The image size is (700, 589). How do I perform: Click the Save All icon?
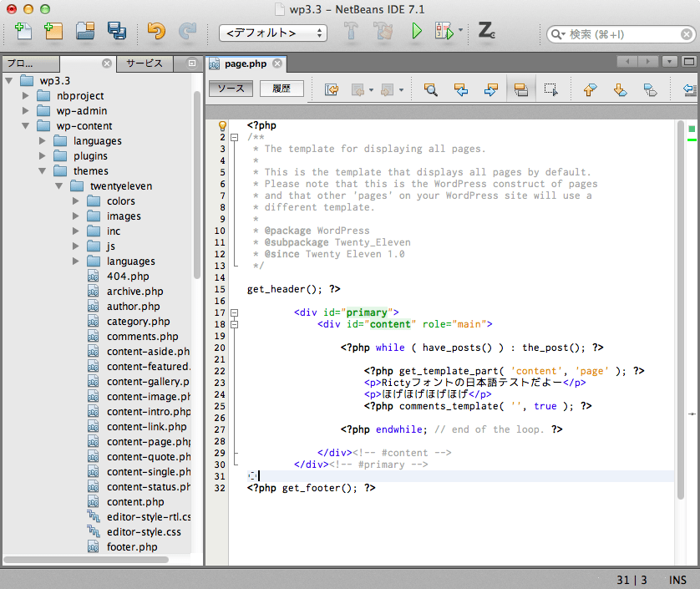pyautogui.click(x=116, y=31)
